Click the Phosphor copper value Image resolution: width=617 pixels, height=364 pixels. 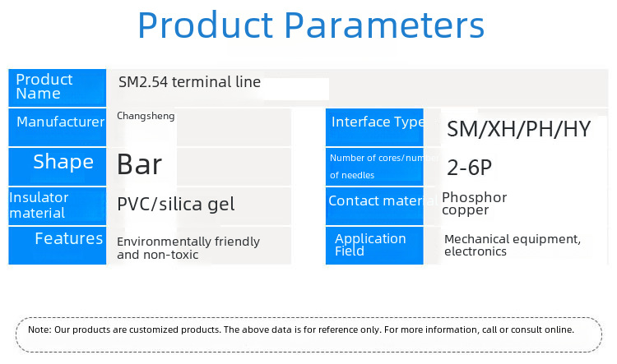(x=474, y=204)
